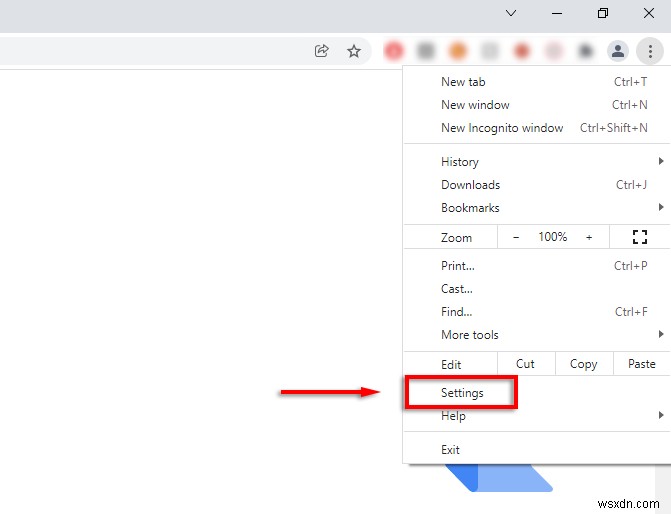Decrease zoom with minus button

point(516,237)
